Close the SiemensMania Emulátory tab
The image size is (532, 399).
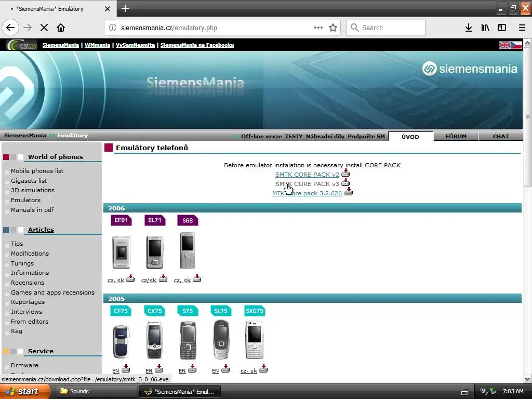(x=107, y=9)
